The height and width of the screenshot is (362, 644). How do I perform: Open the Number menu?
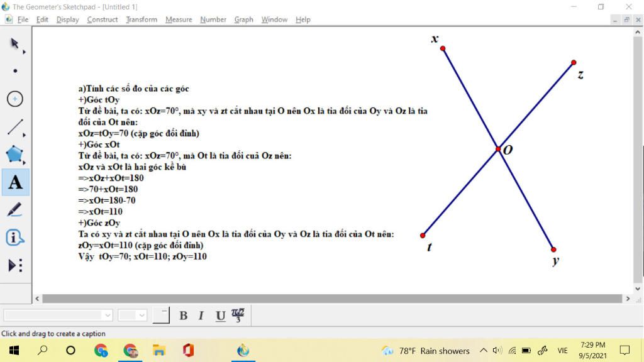coord(213,19)
